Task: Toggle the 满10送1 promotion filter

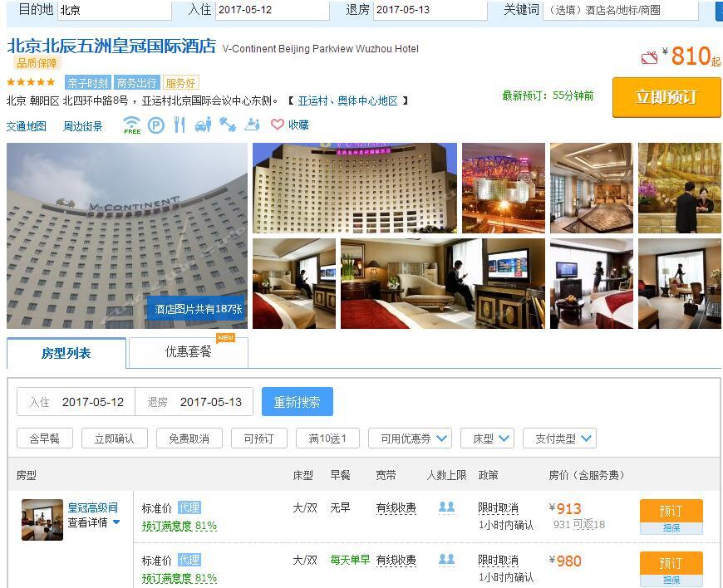Action: [327, 439]
